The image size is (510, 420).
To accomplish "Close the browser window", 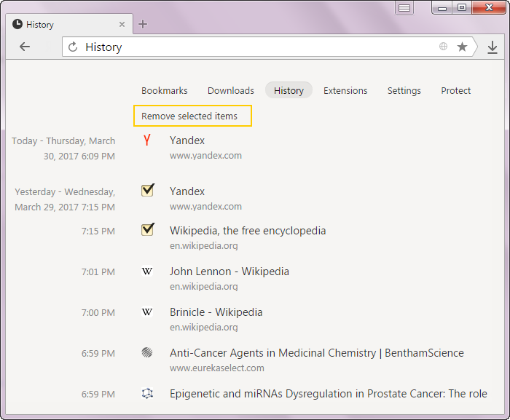I will click(489, 7).
